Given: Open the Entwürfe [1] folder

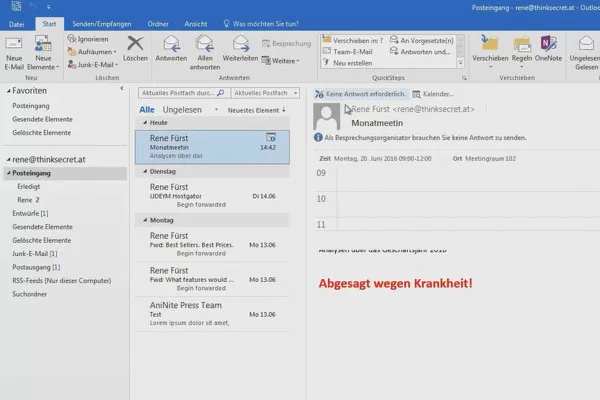Looking at the screenshot, I should coord(30,213).
